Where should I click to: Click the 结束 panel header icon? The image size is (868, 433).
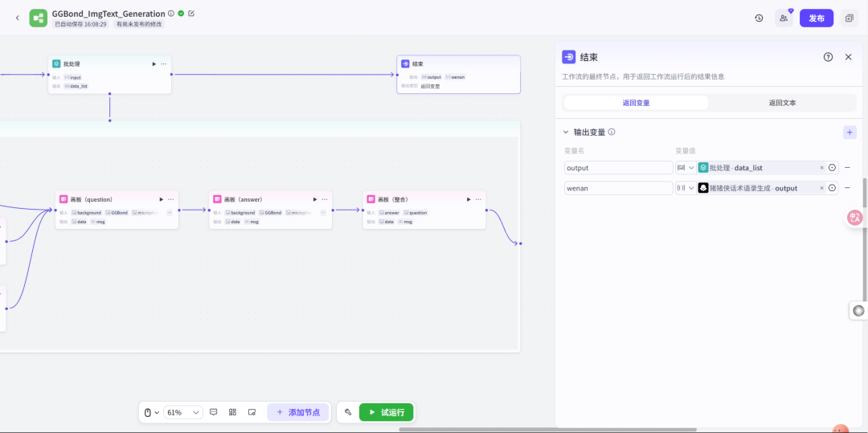(568, 57)
